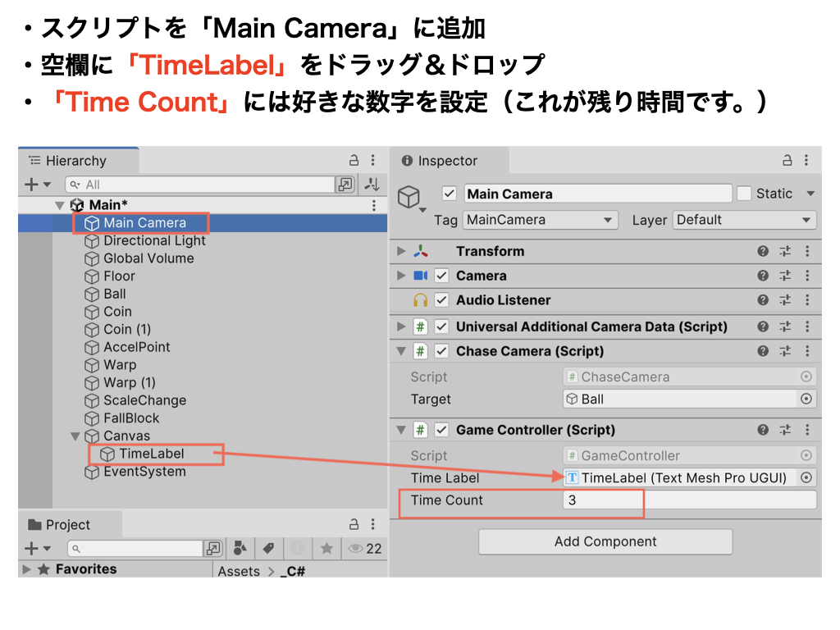Image resolution: width=840 pixels, height=630 pixels.
Task: Open the Tag dropdown showing MainCamera
Action: pyautogui.click(x=540, y=220)
